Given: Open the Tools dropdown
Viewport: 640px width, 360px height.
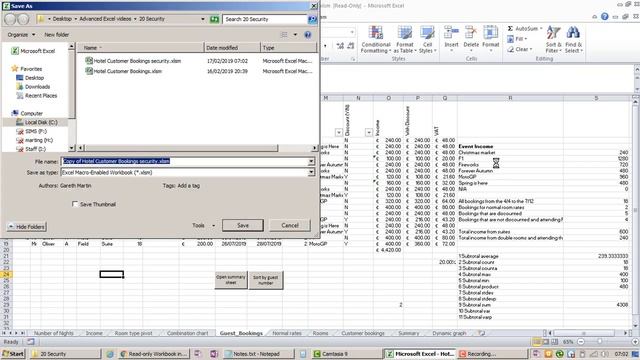Looking at the screenshot, I should click(x=204, y=225).
